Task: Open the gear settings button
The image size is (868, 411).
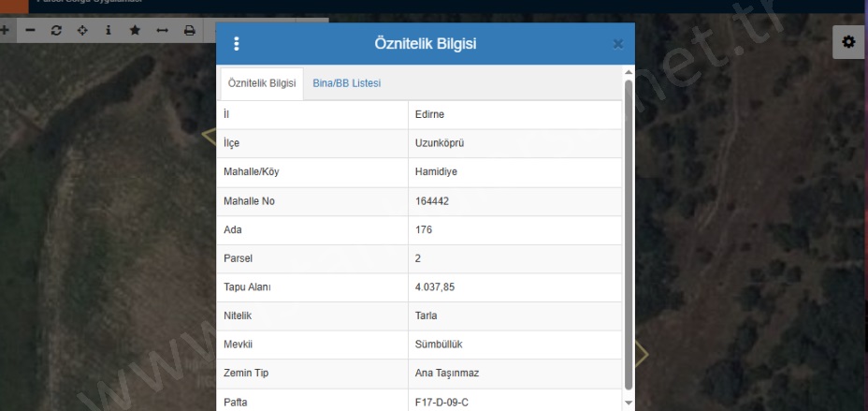Action: tap(849, 43)
